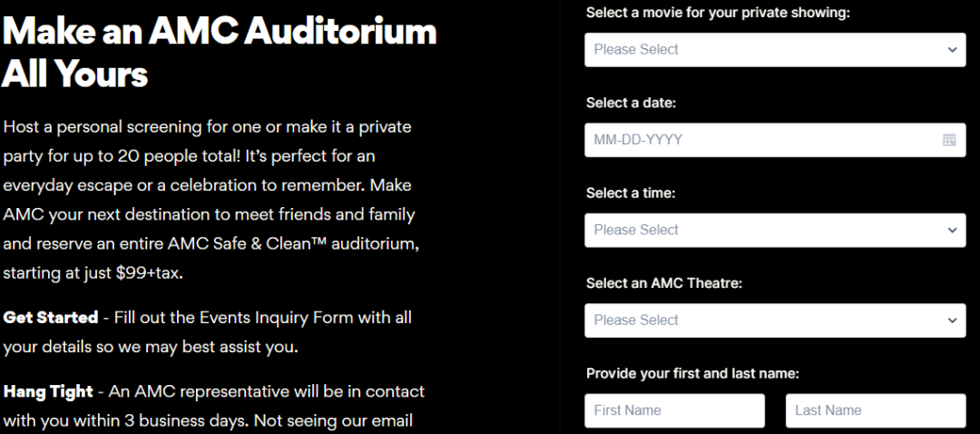Click into the First Name field

pyautogui.click(x=674, y=410)
